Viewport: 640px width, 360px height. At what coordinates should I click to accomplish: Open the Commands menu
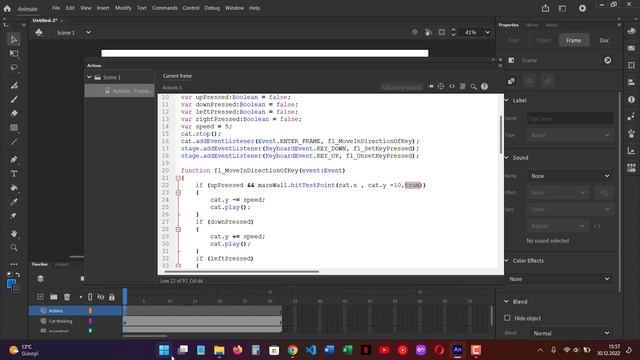pos(165,8)
